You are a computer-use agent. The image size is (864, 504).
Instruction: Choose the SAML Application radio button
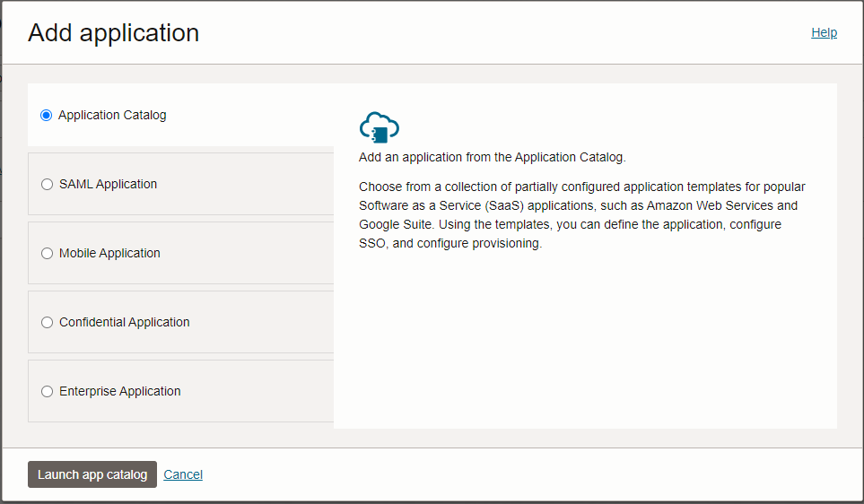coord(48,184)
